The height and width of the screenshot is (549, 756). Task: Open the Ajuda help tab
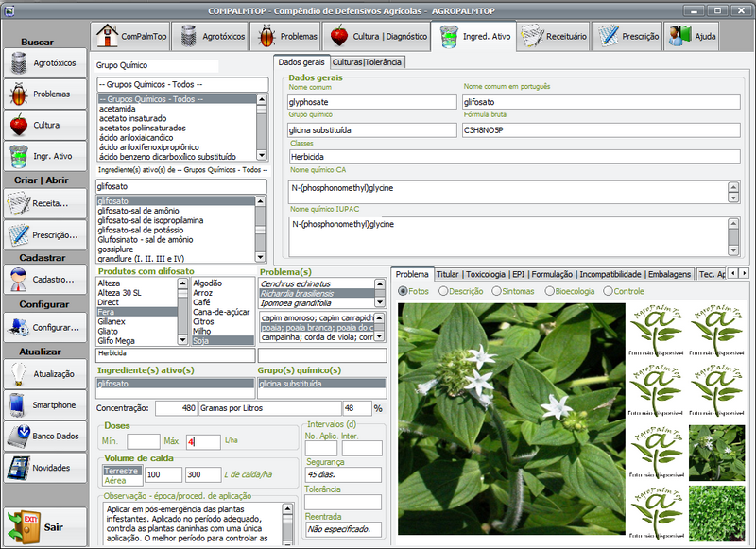tap(691, 36)
